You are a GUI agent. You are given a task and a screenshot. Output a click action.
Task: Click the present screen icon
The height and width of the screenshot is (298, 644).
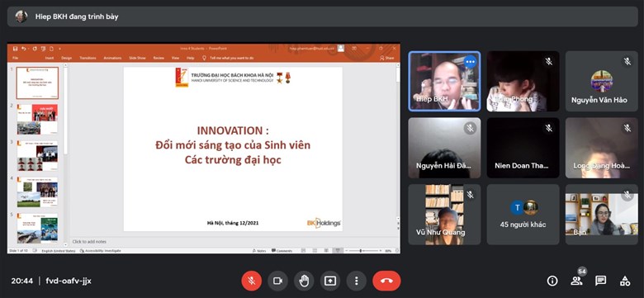(x=329, y=281)
